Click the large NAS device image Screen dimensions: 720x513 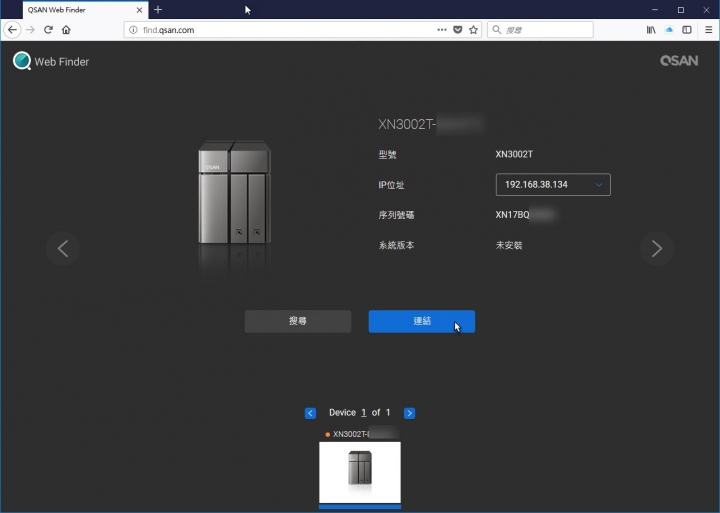pyautogui.click(x=234, y=192)
